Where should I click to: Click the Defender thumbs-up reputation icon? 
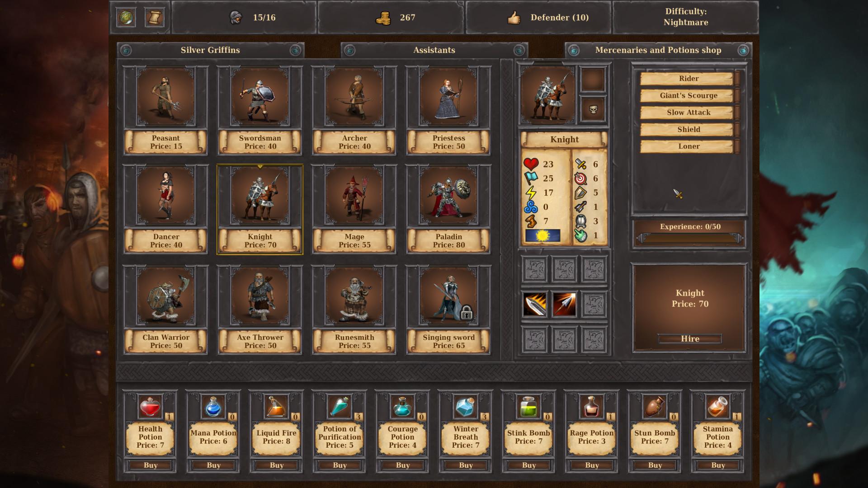(515, 17)
